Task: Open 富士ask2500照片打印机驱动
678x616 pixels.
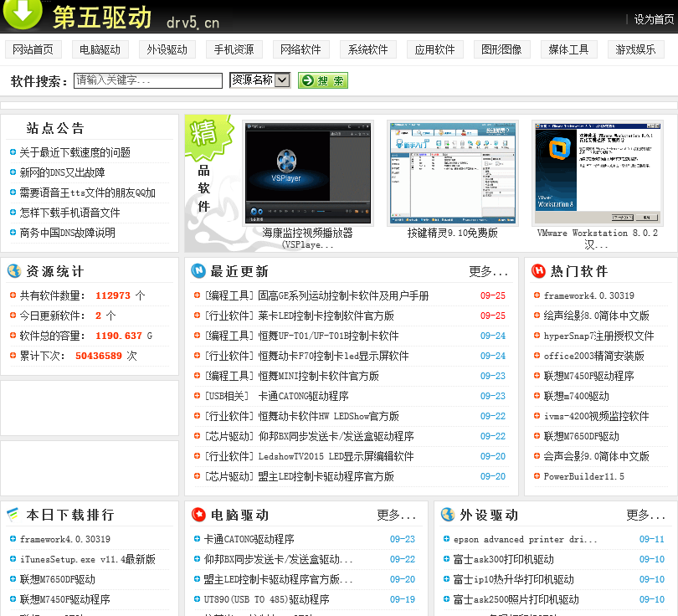Action: [x=516, y=599]
